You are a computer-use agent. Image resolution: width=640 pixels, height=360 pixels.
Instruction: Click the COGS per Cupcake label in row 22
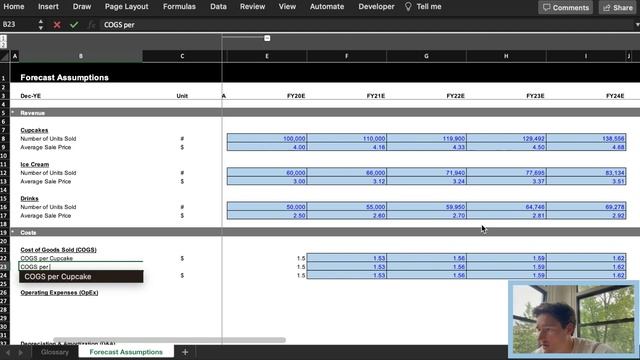pos(47,258)
